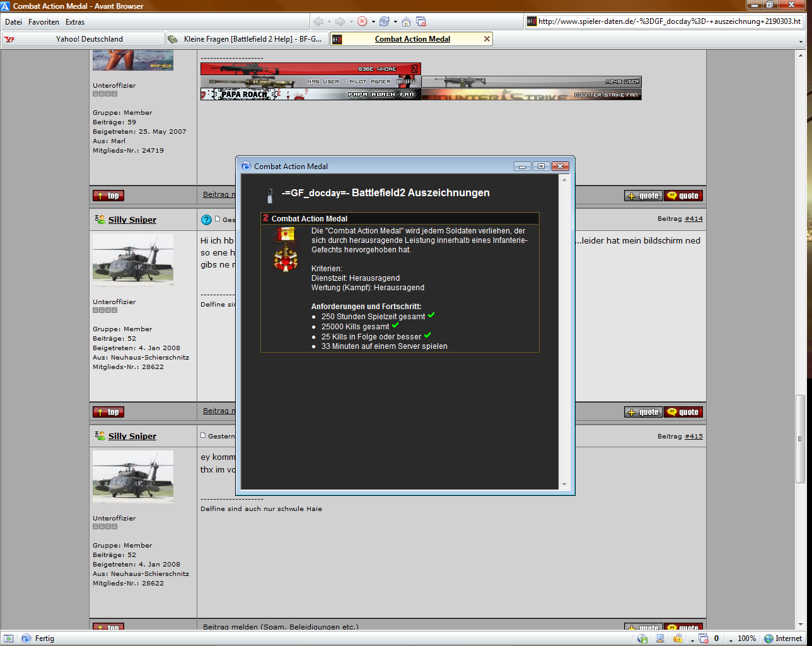Click the red Stop loading icon
The image size is (812, 646).
tap(362, 21)
